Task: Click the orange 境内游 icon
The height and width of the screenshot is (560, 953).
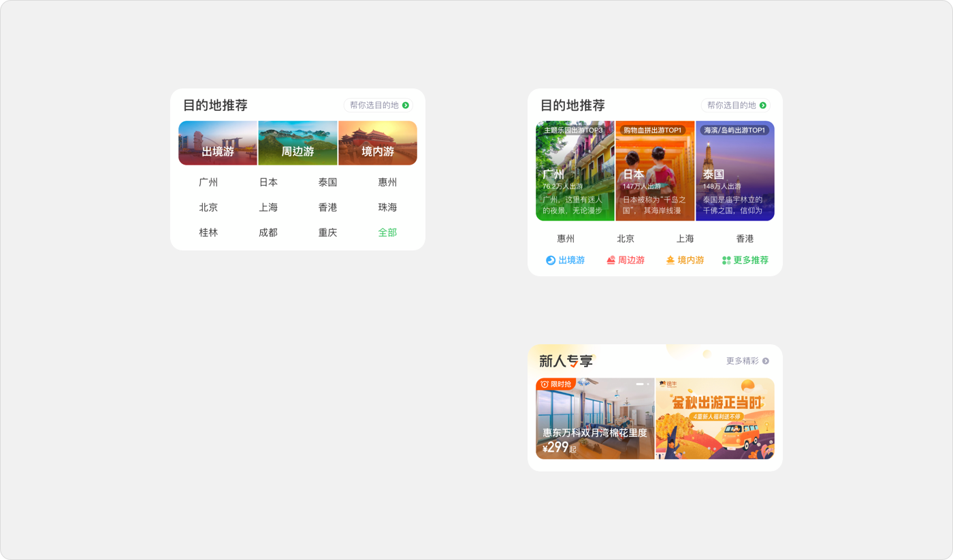Action: (x=671, y=260)
